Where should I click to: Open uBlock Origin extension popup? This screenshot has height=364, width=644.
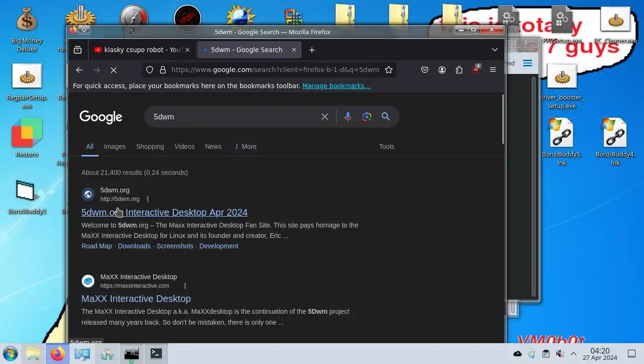(476, 70)
